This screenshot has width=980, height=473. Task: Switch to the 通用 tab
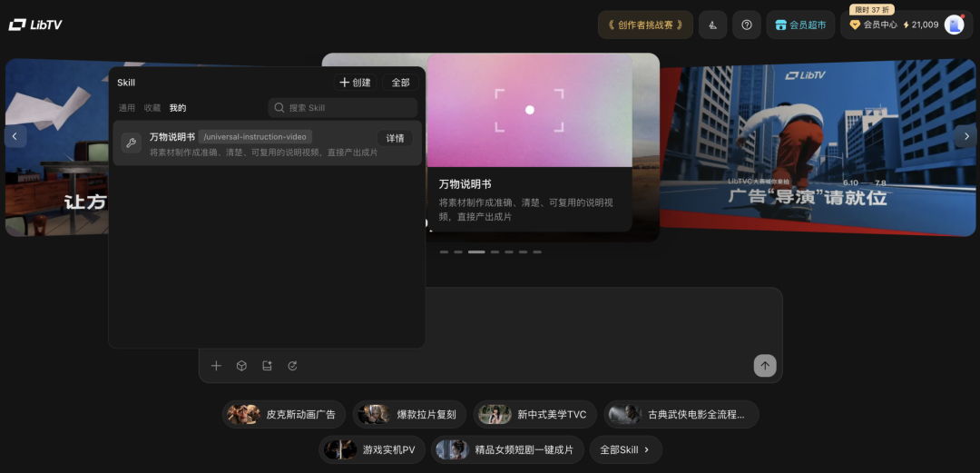[127, 108]
